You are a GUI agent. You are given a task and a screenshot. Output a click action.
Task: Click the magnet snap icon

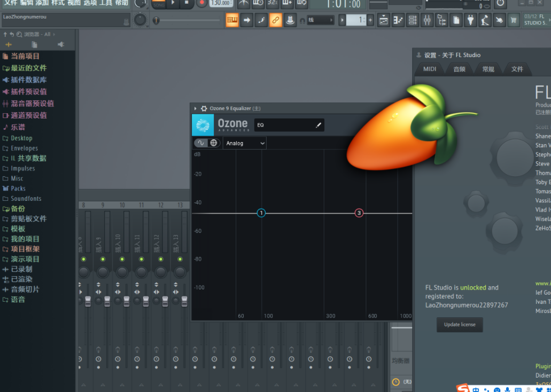pyautogui.click(x=302, y=21)
